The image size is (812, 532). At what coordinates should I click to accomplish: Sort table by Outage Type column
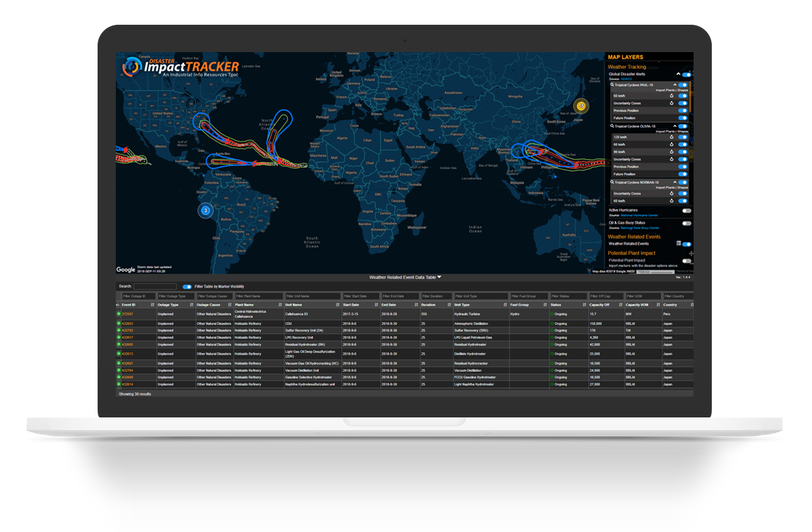pos(191,305)
